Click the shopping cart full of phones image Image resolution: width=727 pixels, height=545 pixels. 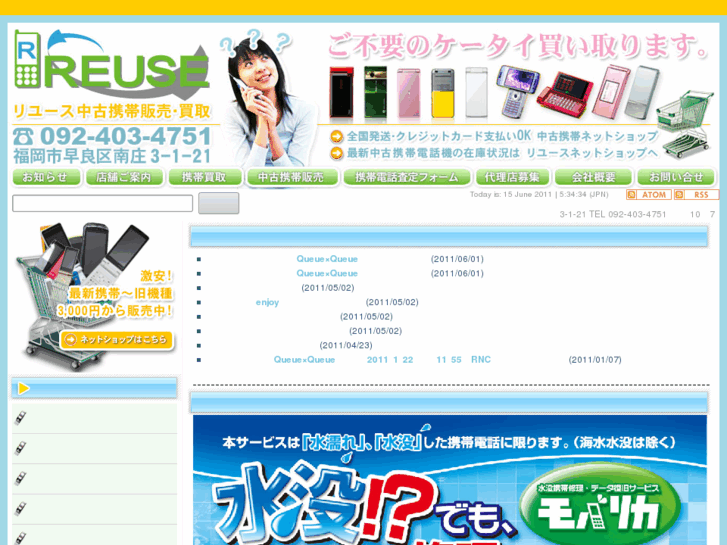click(x=95, y=296)
